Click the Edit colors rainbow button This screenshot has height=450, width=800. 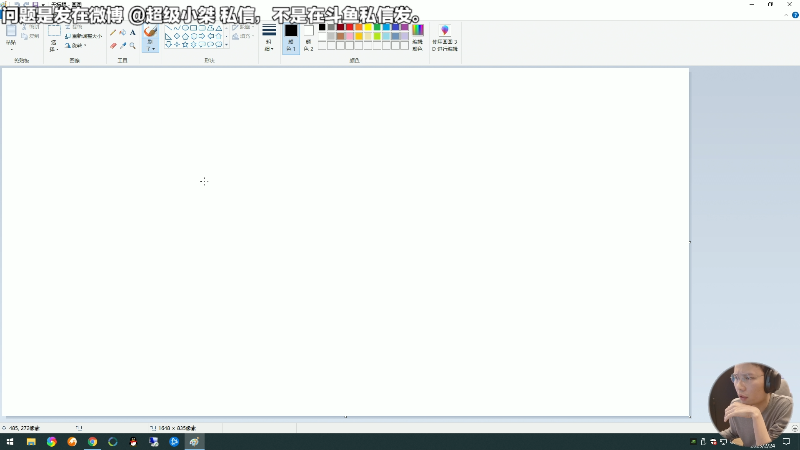coord(418,38)
